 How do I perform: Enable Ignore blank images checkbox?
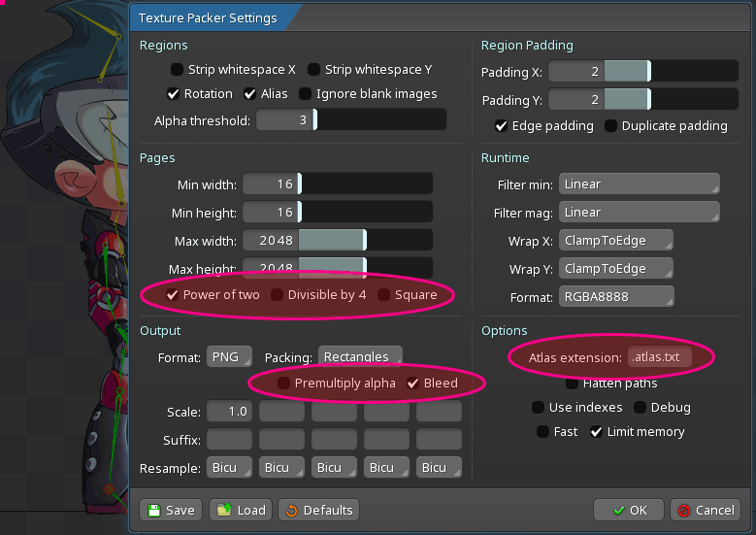(x=305, y=93)
